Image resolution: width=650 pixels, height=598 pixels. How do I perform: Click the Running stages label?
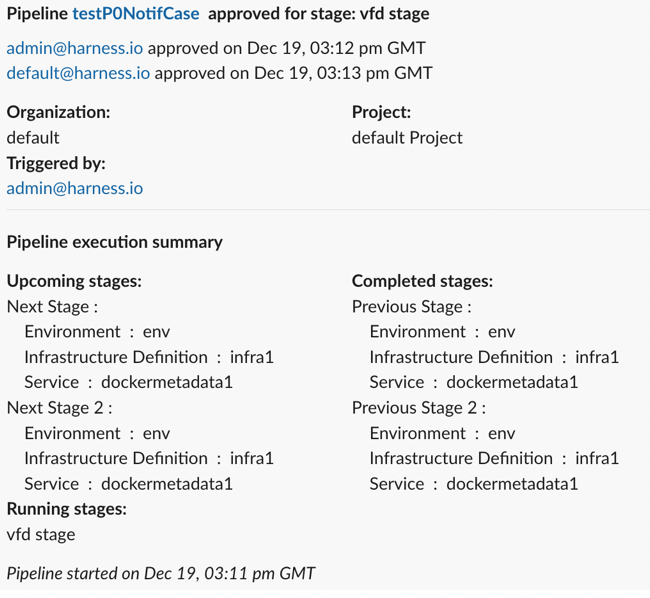66,509
